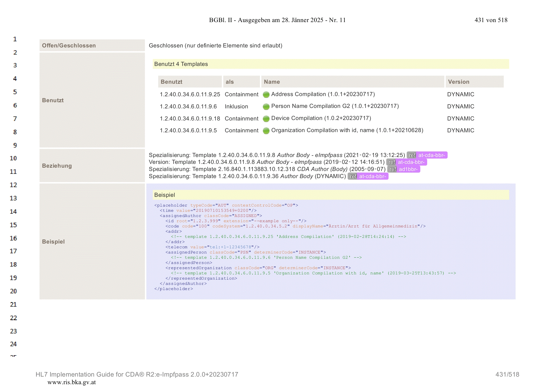Click the <code code="100"> XML line
The width and height of the screenshot is (555, 392).
[x=295, y=226]
